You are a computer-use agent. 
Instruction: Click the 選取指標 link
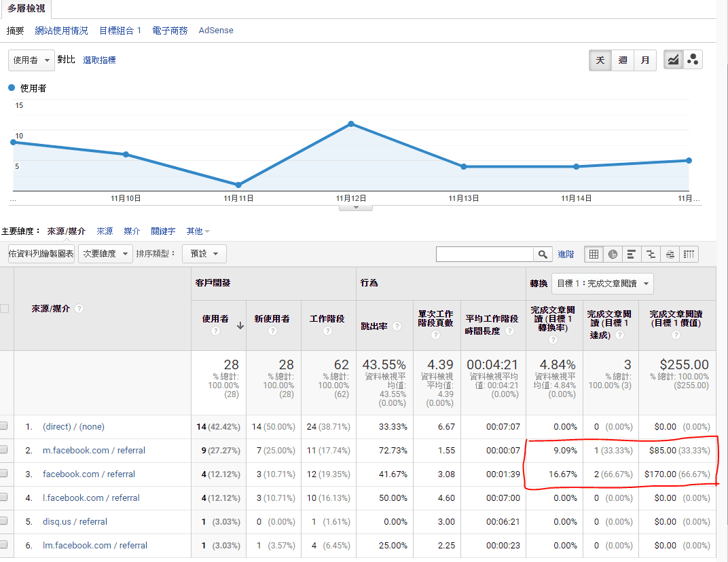(99, 60)
